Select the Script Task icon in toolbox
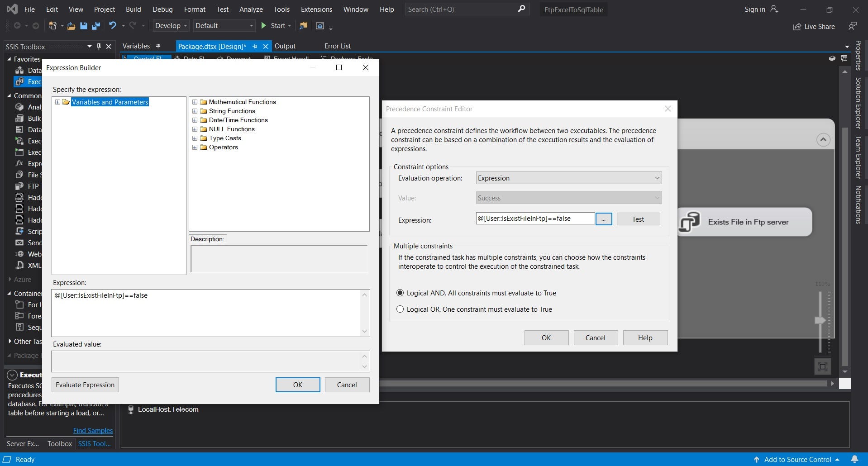Screen dimensions: 868x466 tap(19, 231)
